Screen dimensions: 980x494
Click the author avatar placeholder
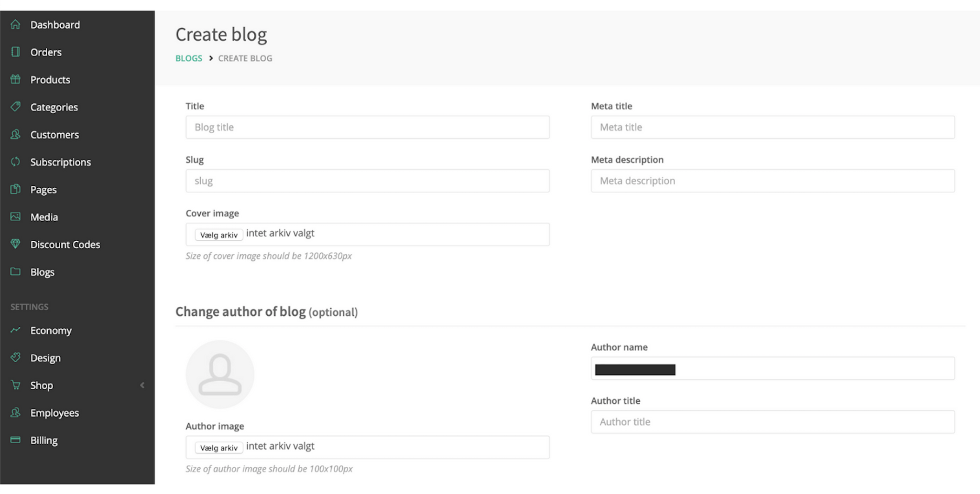pyautogui.click(x=220, y=375)
